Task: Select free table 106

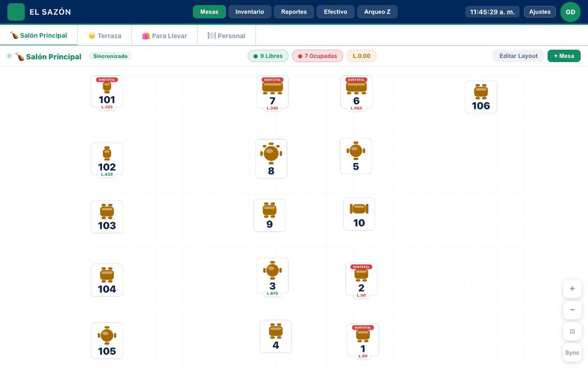Action: click(481, 97)
